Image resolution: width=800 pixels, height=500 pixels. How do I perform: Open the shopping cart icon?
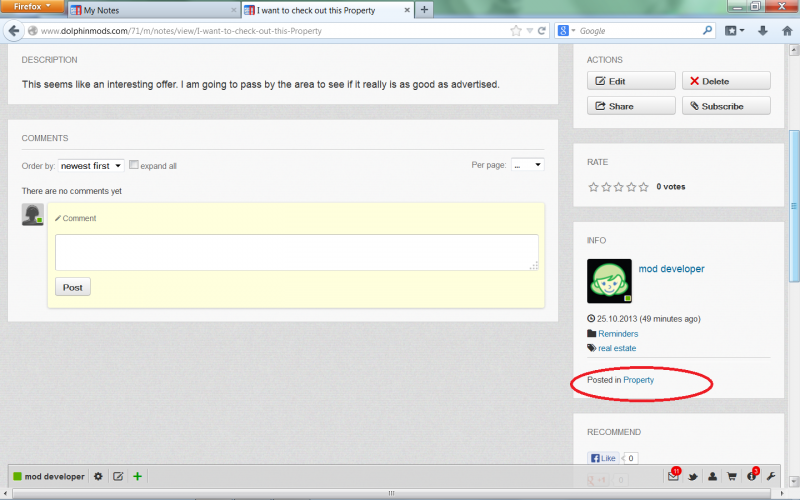pyautogui.click(x=732, y=477)
